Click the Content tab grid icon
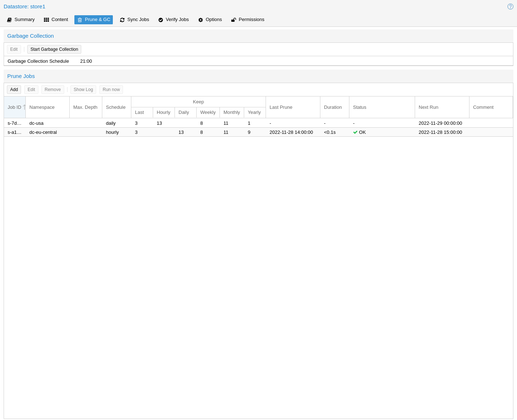The width and height of the screenshot is (517, 420). [x=46, y=20]
